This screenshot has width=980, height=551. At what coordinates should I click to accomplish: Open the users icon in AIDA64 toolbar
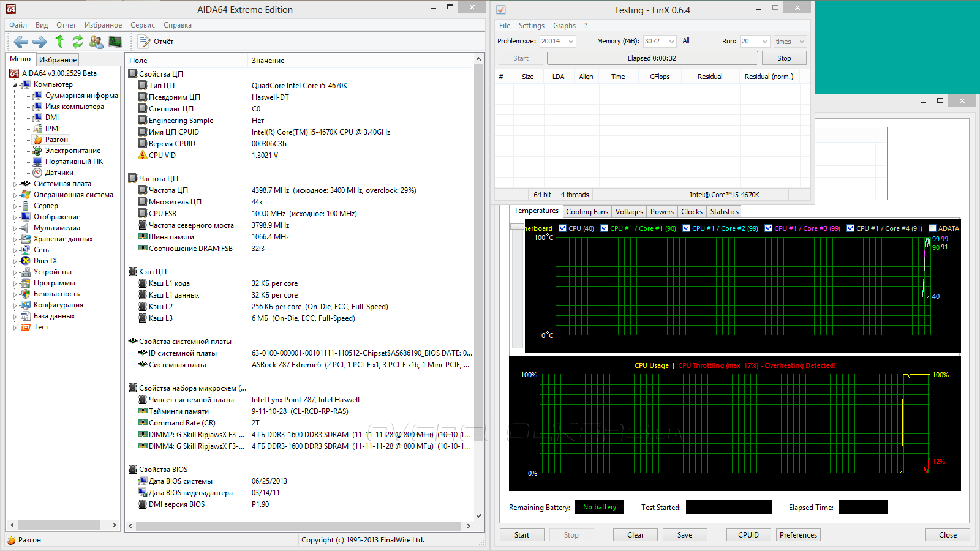[96, 42]
